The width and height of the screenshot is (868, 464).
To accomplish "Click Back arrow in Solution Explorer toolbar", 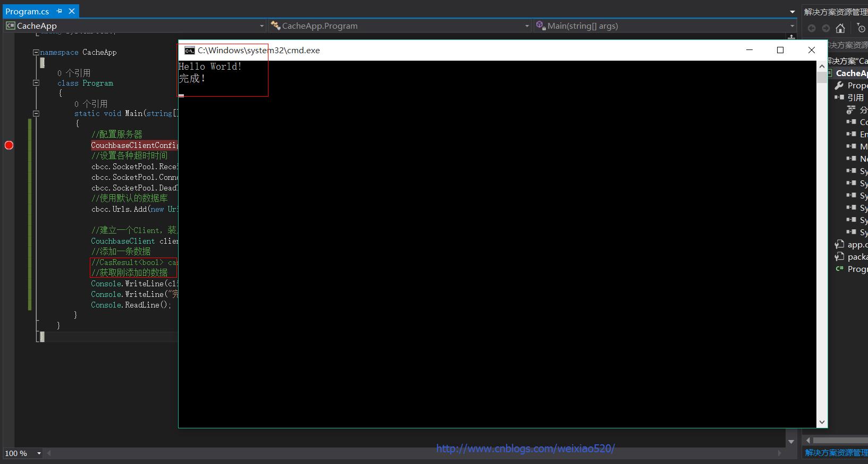I will pyautogui.click(x=812, y=28).
